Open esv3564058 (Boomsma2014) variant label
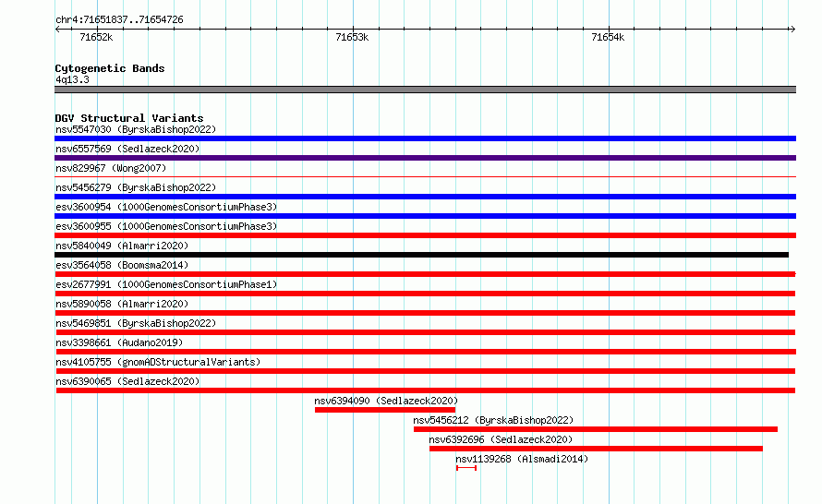 122,265
